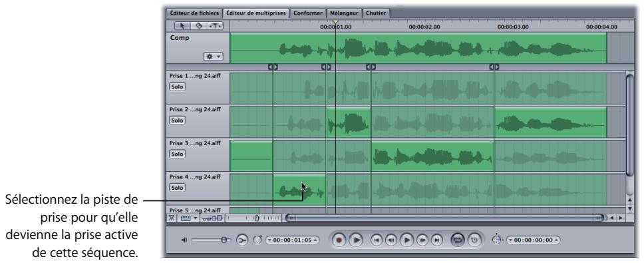Click the mono mix button

(x=242, y=240)
